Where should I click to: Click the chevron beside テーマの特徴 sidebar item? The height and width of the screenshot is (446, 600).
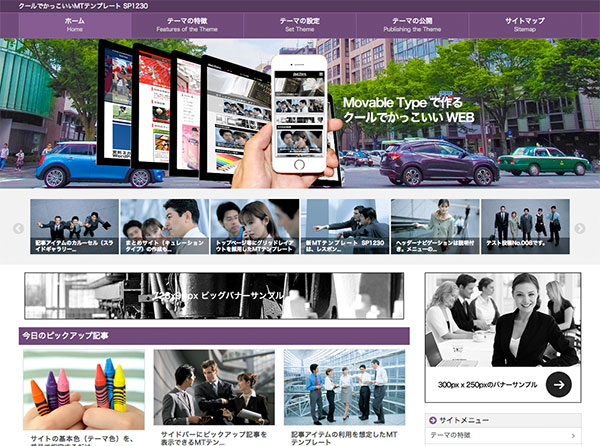573,436
